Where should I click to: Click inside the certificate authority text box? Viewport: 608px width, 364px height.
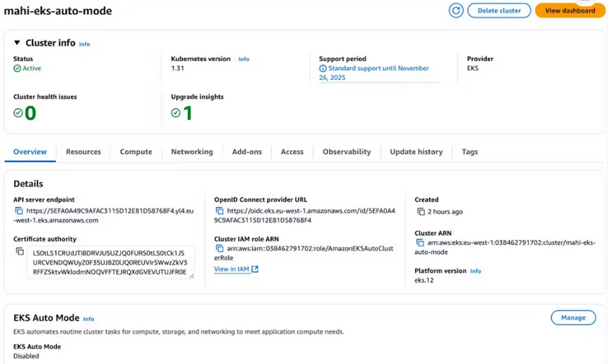coord(111,262)
